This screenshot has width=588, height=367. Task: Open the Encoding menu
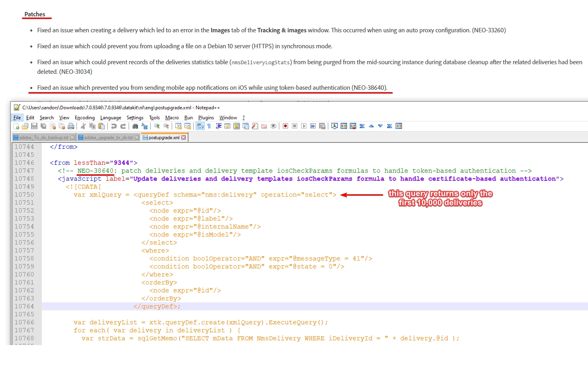coord(85,118)
